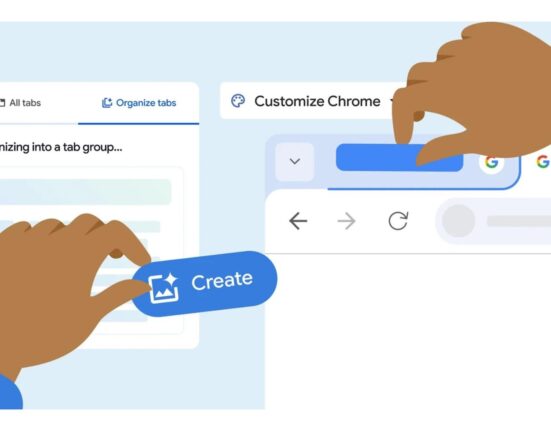551x431 pixels.
Task: Select the blue active browser tab
Action: pyautogui.click(x=399, y=157)
